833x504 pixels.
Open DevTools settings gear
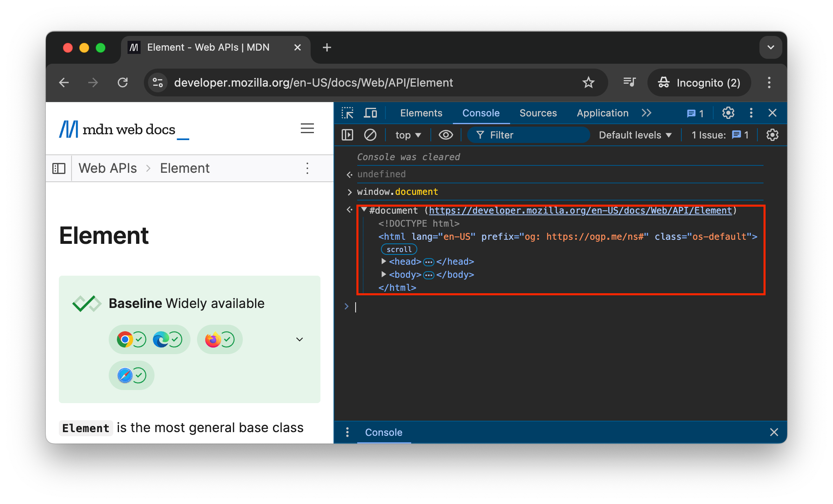728,113
